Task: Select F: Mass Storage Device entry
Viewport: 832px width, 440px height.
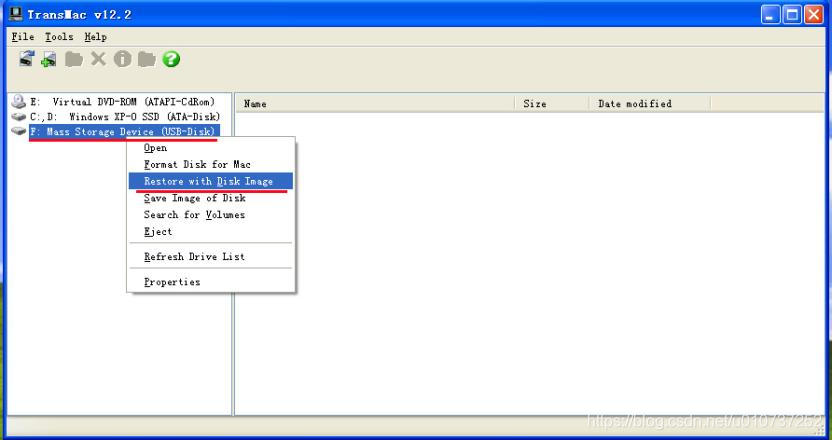Action: tap(124, 131)
